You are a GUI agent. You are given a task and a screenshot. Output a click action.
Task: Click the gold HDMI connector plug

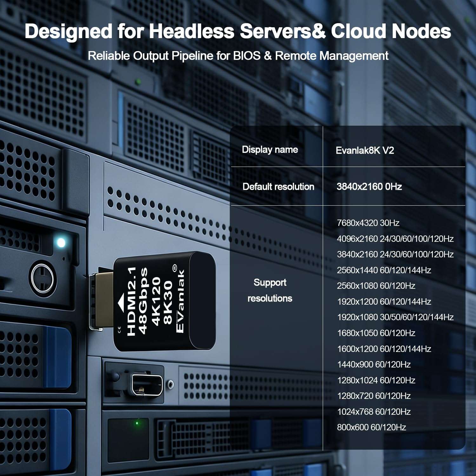click(102, 300)
